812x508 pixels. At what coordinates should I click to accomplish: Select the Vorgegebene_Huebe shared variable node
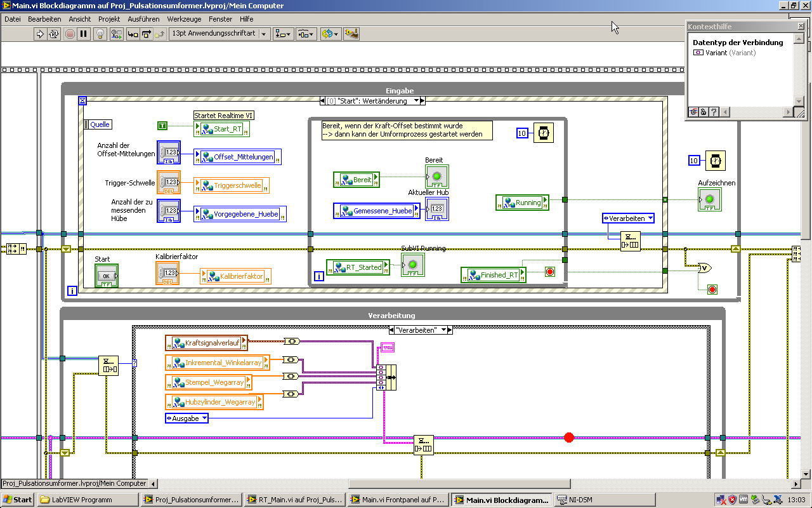[x=240, y=214]
